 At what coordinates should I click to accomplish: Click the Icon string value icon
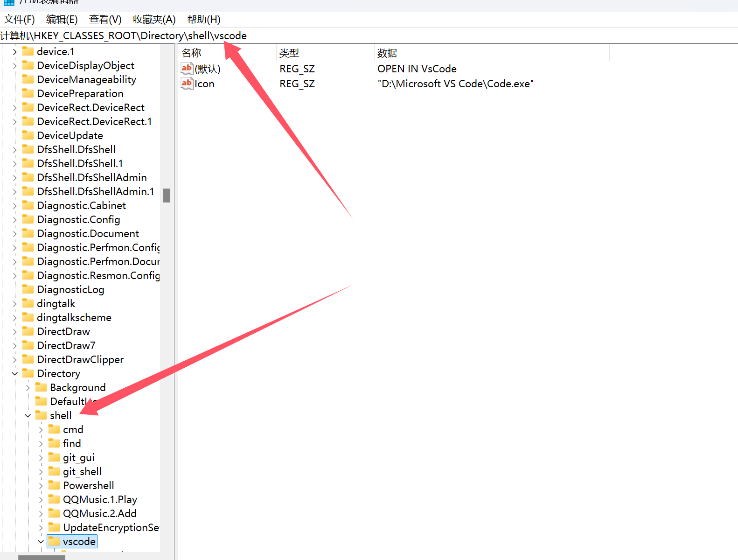coord(187,84)
